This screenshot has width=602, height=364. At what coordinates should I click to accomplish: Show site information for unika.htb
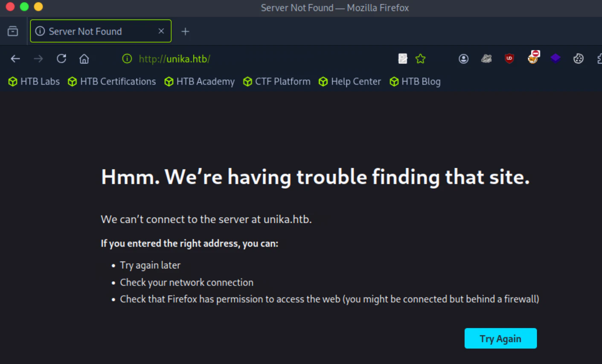[x=127, y=59]
